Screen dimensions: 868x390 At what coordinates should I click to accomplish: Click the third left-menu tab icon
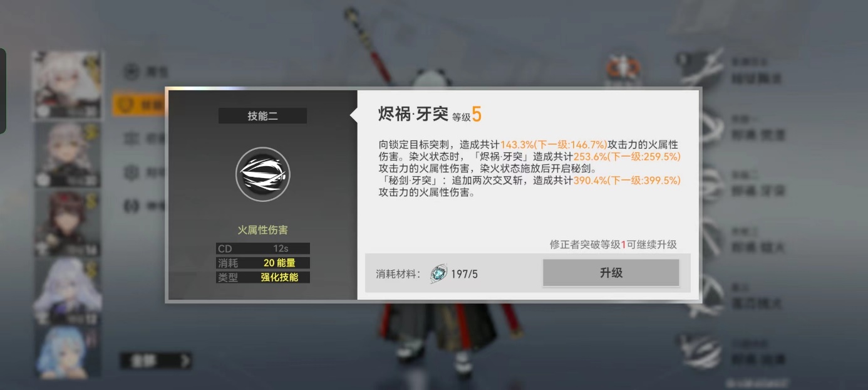click(x=131, y=138)
